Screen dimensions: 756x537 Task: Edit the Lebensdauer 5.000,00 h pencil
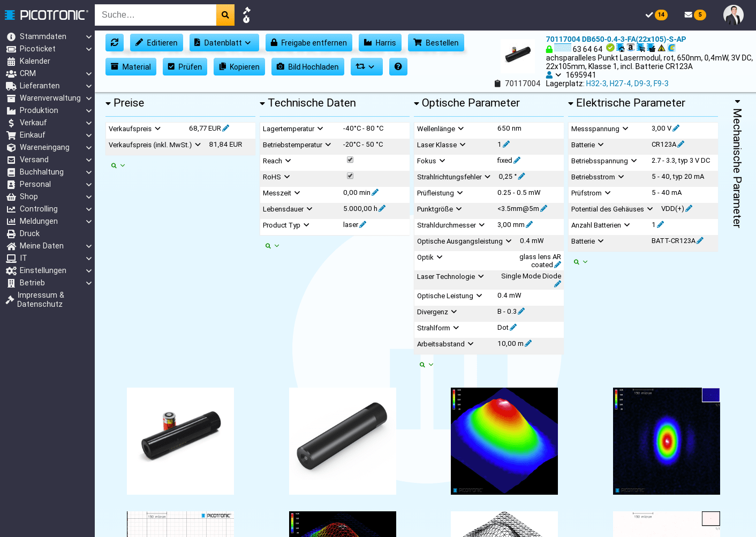[x=382, y=208]
